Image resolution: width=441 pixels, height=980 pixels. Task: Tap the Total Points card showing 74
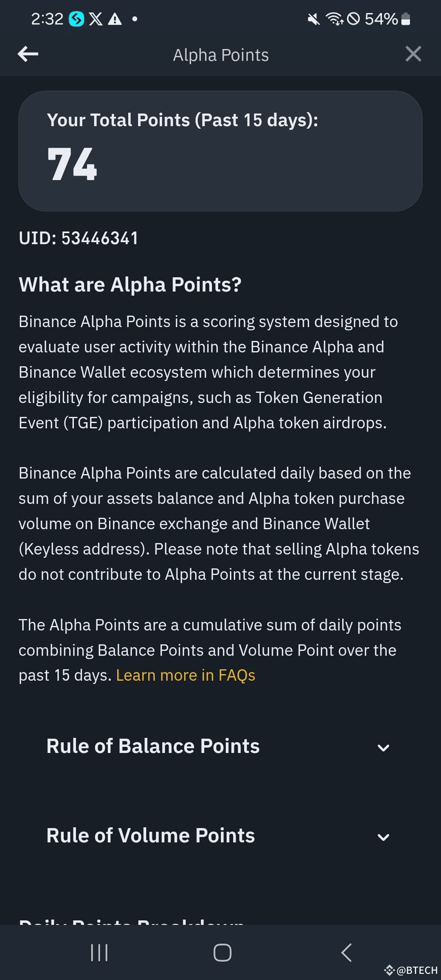click(x=220, y=151)
